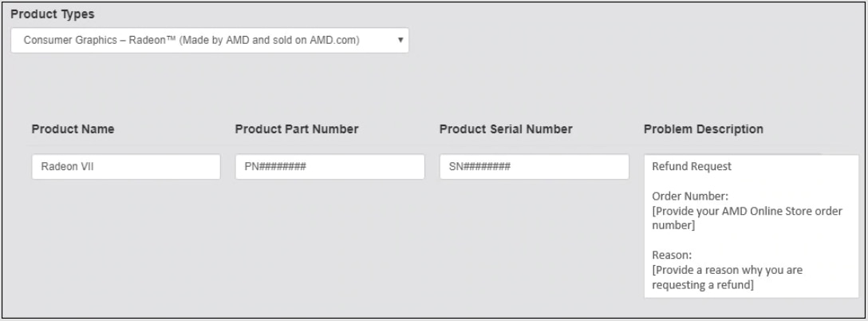
Task: Click the Provide a reason why you are text
Action: point(728,271)
